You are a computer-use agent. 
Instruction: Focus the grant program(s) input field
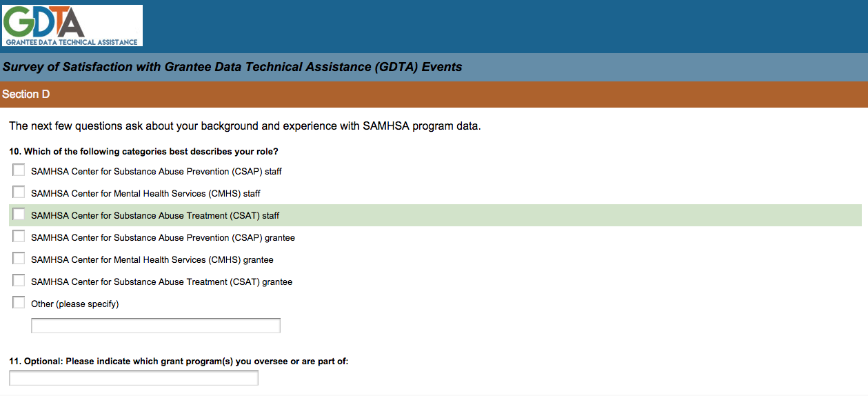pos(134,378)
